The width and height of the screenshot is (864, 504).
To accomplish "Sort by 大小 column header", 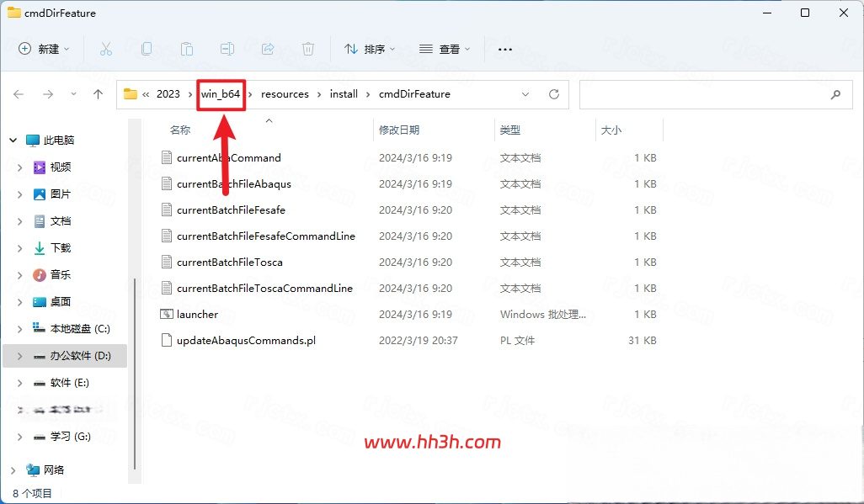I will coord(611,130).
